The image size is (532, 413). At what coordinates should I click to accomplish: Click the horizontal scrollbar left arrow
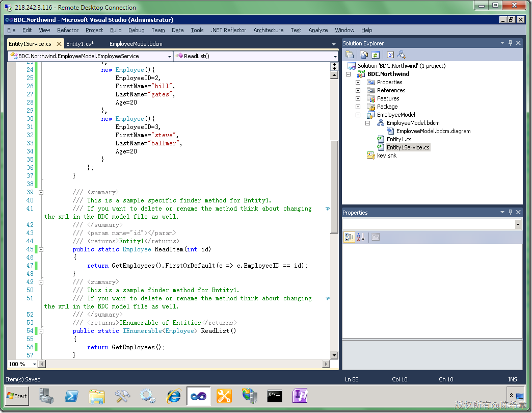[x=41, y=364]
